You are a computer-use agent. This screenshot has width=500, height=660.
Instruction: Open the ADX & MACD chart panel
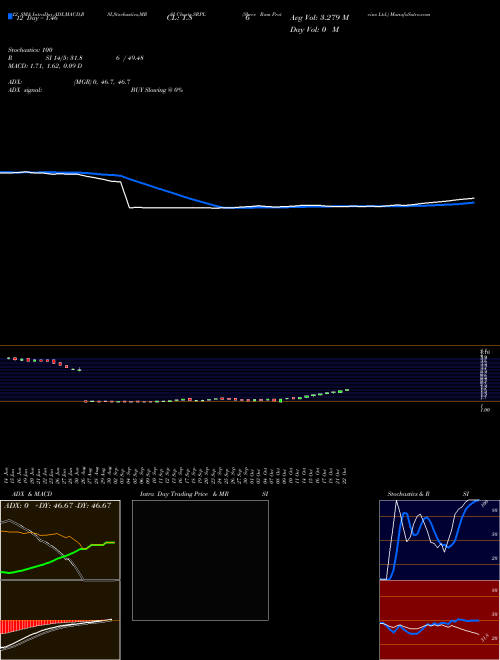[60, 580]
